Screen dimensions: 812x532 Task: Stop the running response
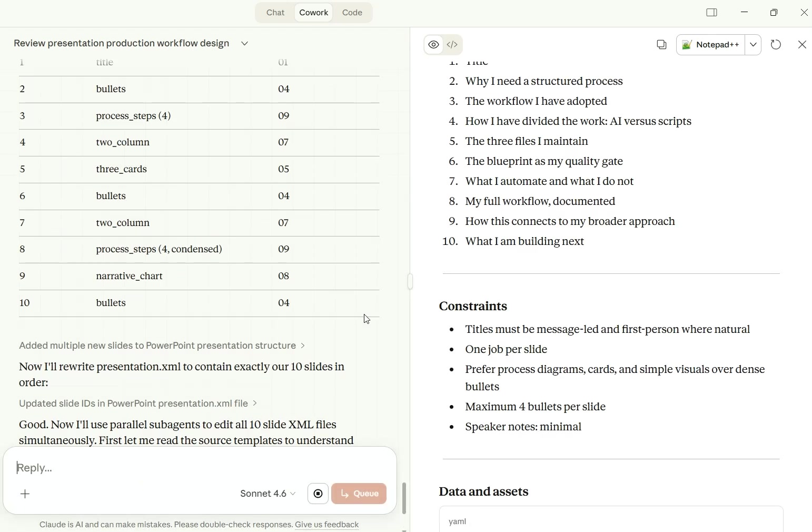coord(318,494)
